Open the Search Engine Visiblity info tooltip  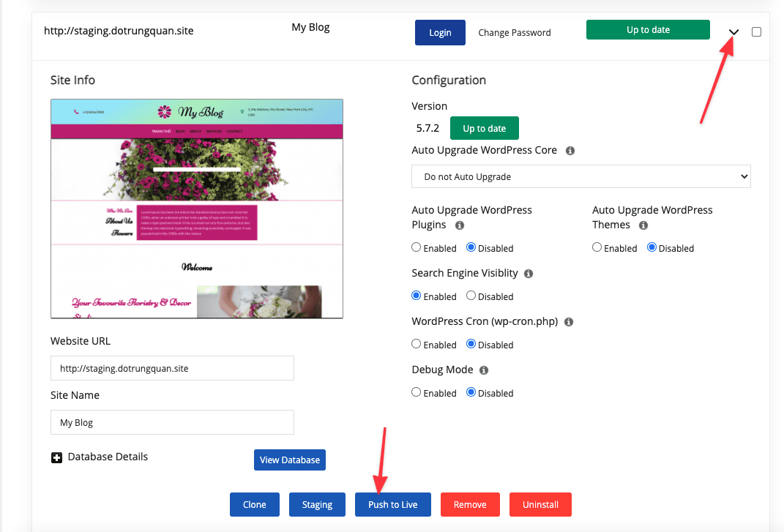pyautogui.click(x=529, y=273)
